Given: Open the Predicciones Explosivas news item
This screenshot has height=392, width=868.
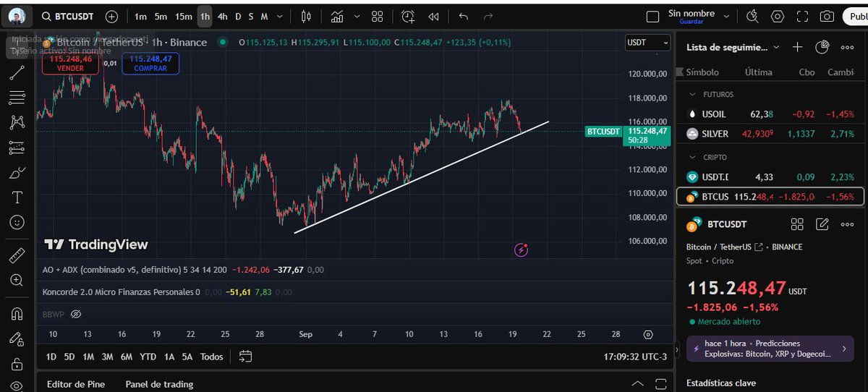Looking at the screenshot, I should tap(770, 349).
